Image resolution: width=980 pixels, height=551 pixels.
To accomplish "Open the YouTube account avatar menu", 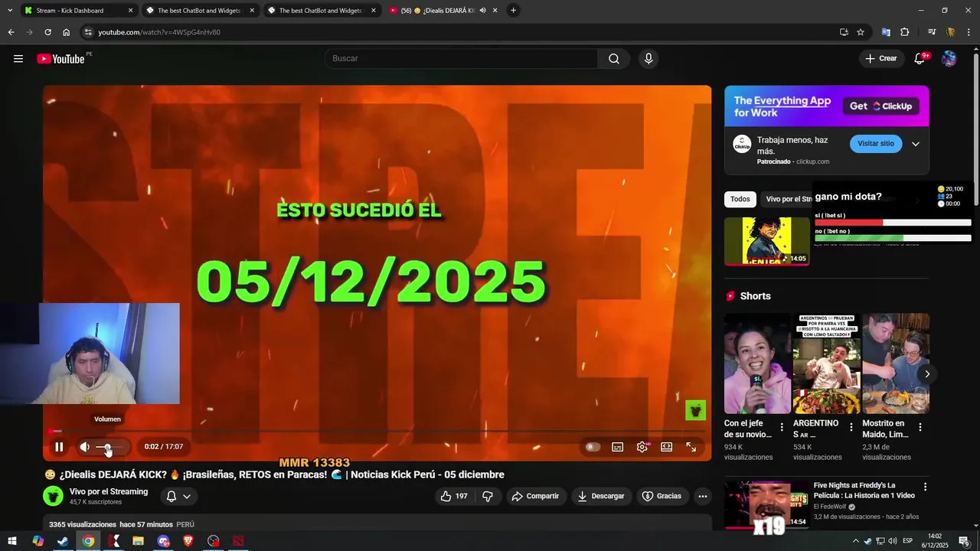I will pos(949,59).
